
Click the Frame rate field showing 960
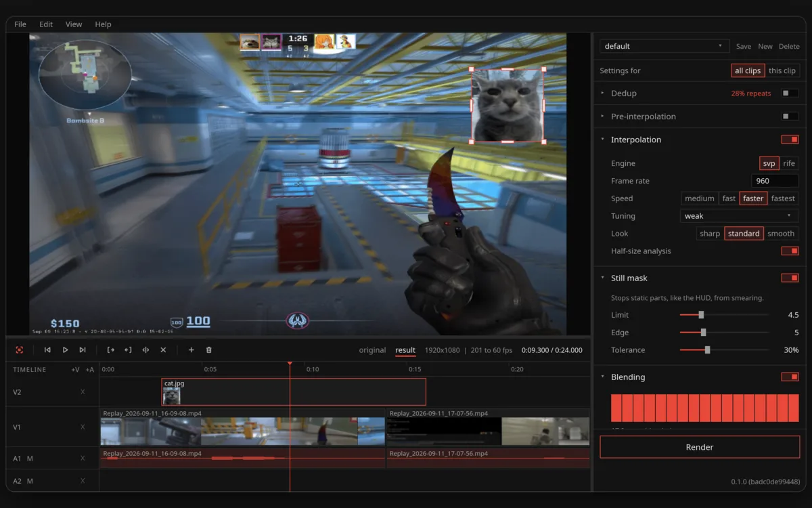[775, 181]
